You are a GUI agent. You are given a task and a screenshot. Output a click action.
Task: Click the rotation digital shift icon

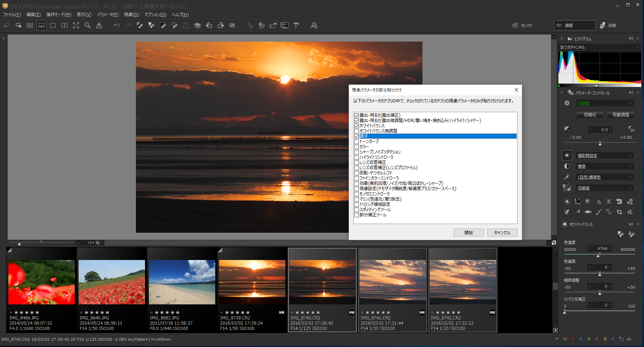tap(619, 202)
